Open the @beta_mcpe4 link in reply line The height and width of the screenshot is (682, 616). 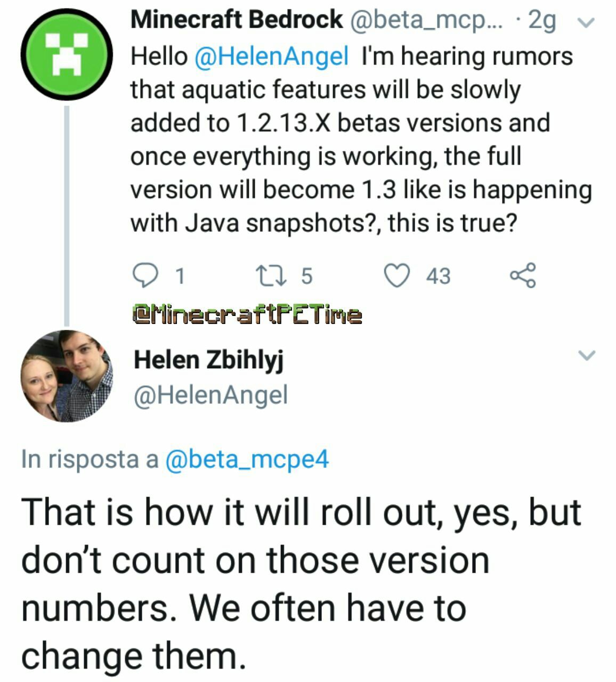pos(247,459)
